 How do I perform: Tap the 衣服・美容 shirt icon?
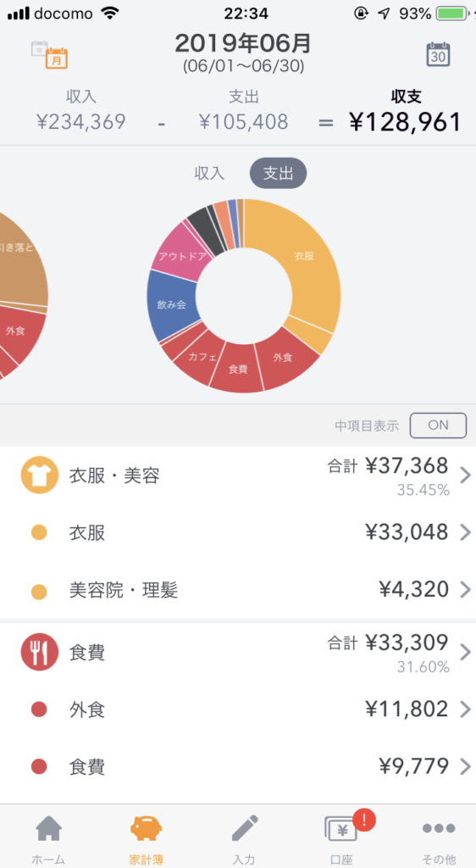click(39, 475)
